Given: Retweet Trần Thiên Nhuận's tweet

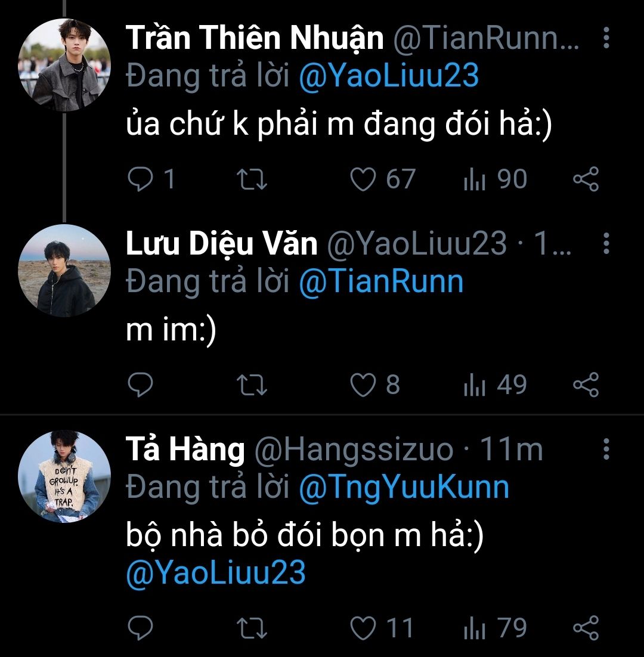Looking at the screenshot, I should point(253,179).
